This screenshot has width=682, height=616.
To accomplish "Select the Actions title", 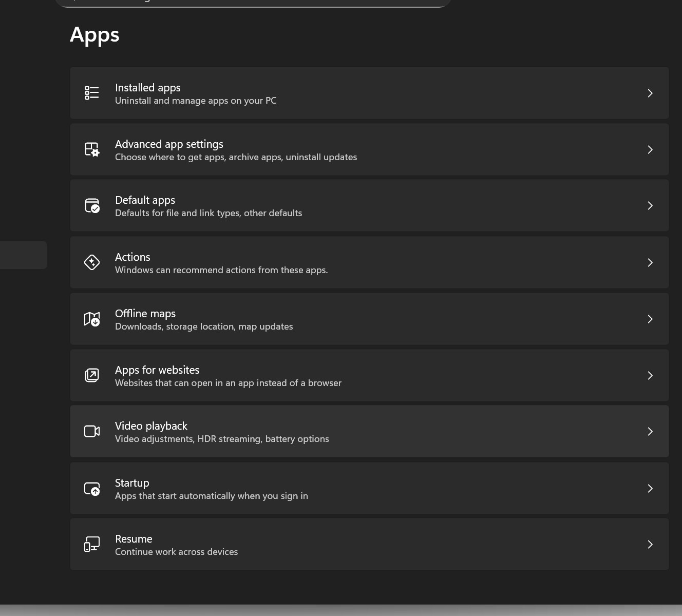I will (132, 257).
